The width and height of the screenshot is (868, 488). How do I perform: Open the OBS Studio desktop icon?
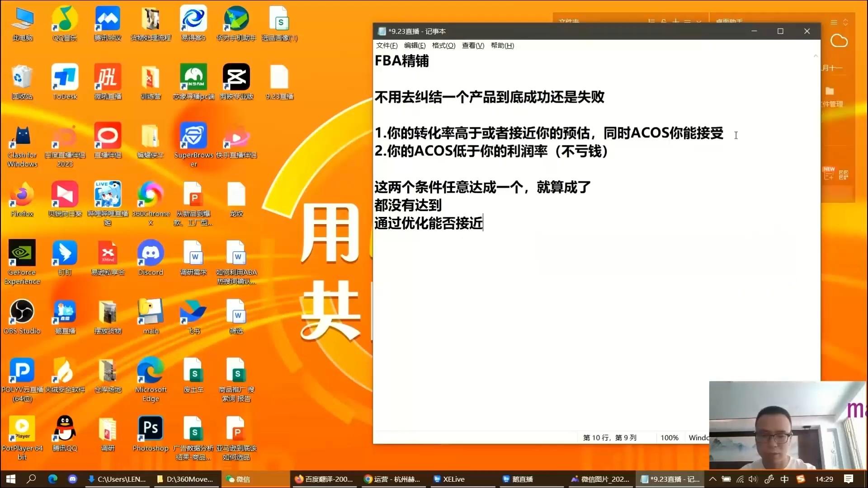(22, 313)
